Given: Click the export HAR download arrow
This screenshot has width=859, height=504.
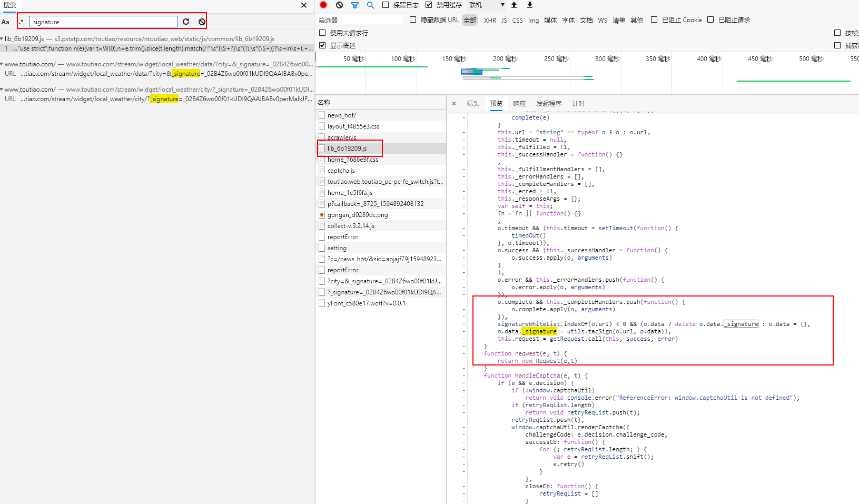Looking at the screenshot, I should click(x=530, y=5).
